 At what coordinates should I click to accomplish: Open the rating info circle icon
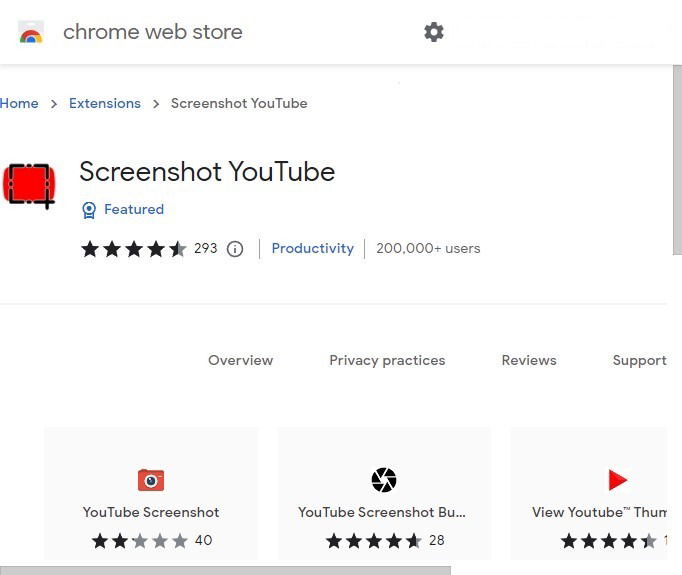pos(235,249)
